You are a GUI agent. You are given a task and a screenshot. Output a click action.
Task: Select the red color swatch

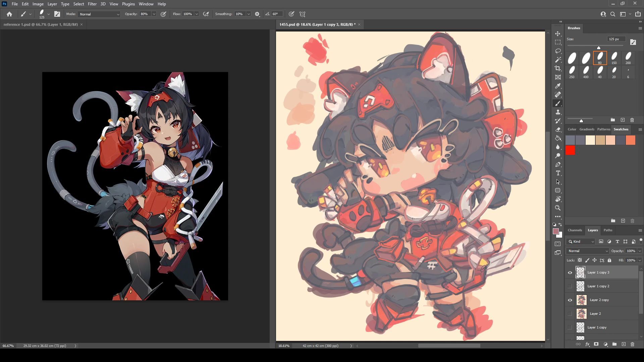[x=570, y=150]
